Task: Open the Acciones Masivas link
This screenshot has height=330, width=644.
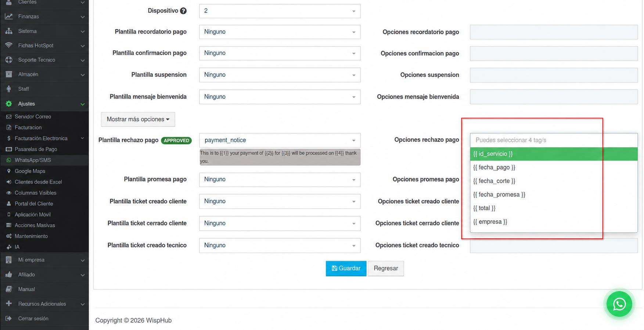Action: point(35,226)
